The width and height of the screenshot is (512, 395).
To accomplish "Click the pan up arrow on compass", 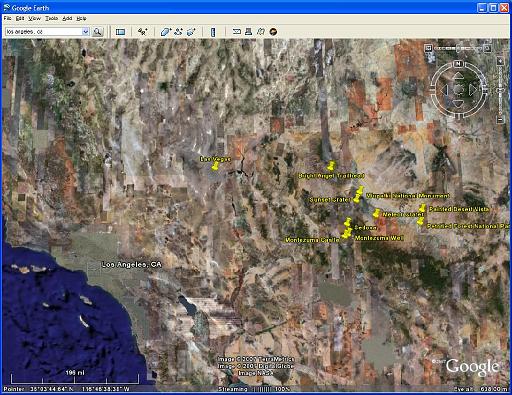I will [458, 76].
